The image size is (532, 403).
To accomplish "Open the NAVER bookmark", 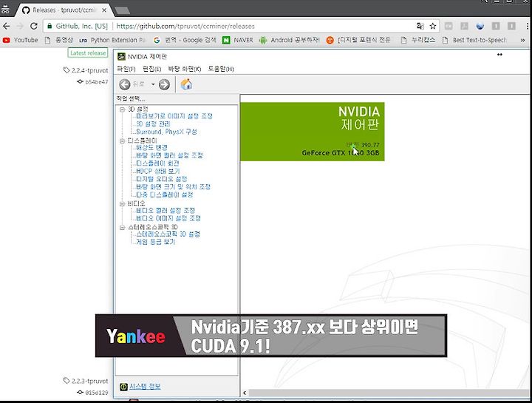I will coord(238,40).
